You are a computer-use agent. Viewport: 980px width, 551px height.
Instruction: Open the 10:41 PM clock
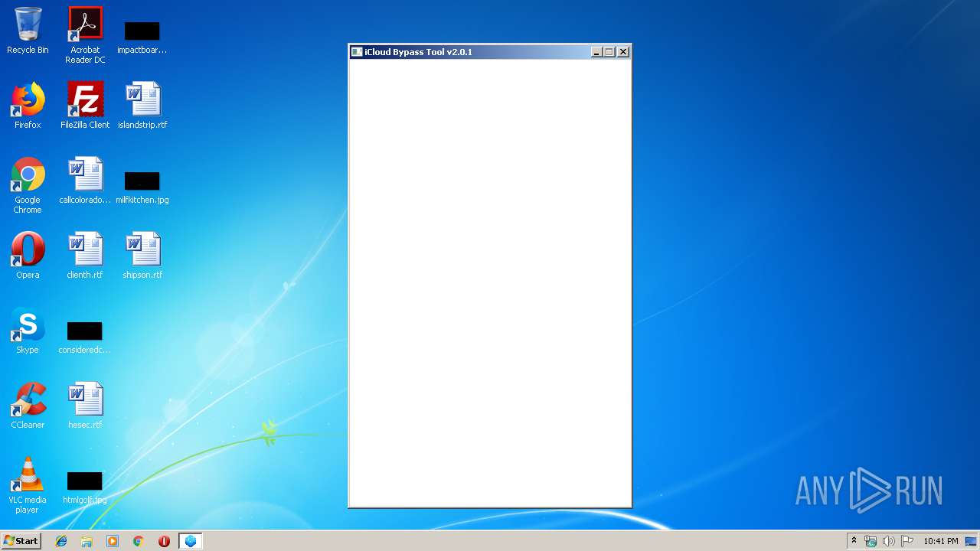(x=940, y=541)
